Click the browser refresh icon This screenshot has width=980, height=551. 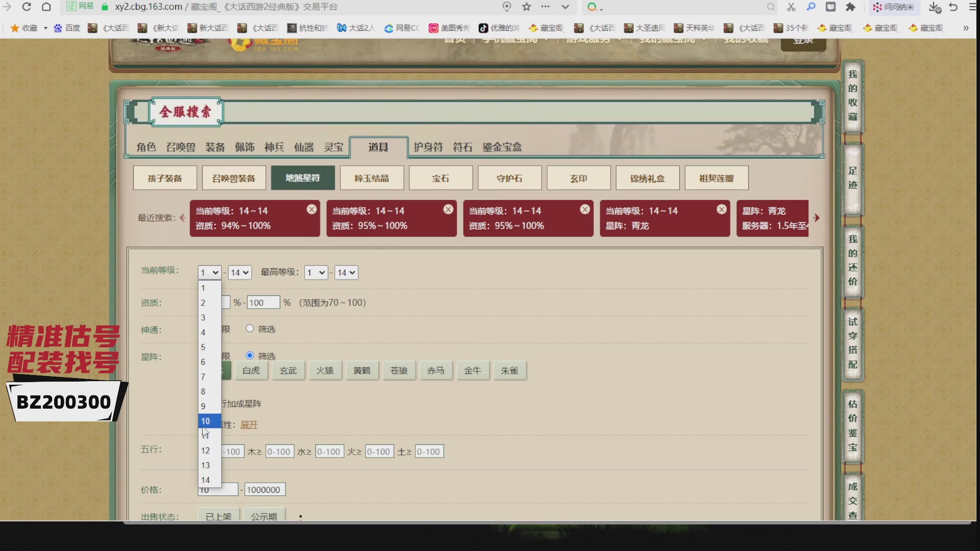(27, 7)
